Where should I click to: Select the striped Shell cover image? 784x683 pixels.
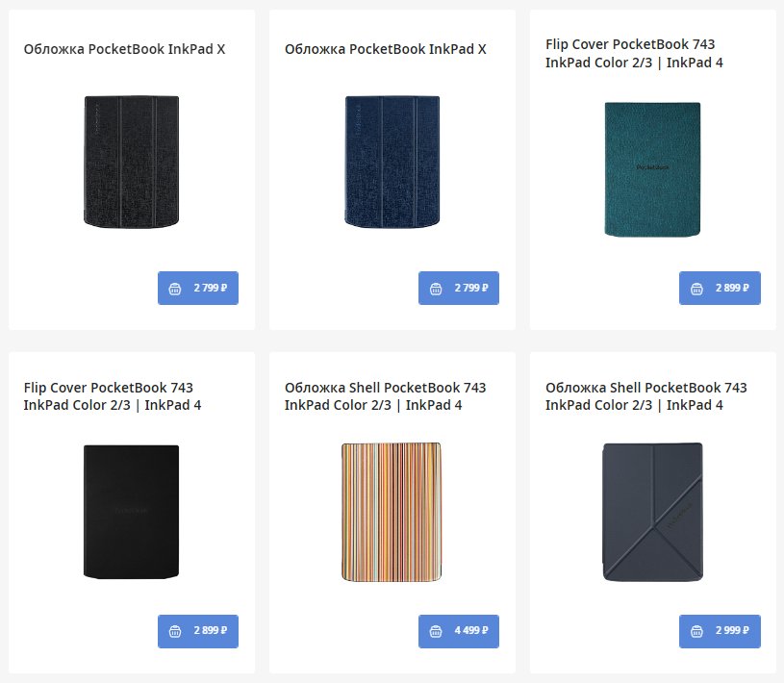pos(392,511)
